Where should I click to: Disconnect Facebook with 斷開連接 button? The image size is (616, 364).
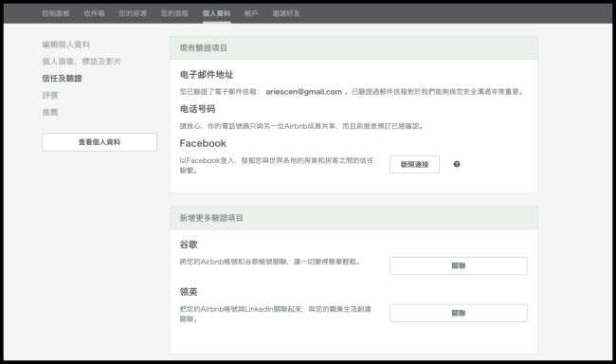coord(414,164)
